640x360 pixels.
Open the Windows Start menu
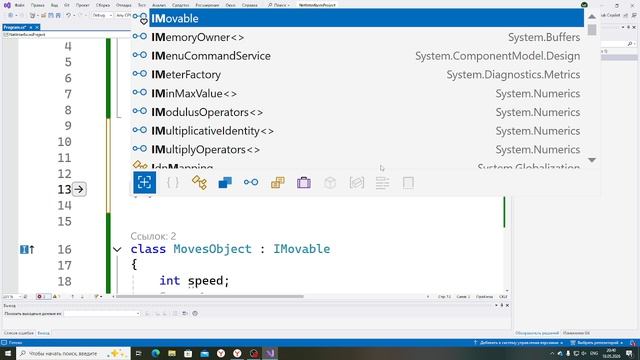(x=8, y=353)
